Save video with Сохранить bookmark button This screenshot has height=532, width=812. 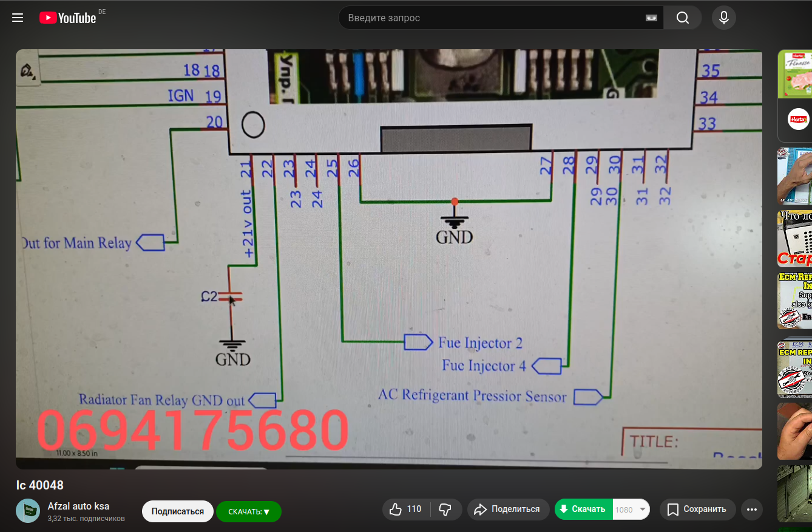(697, 510)
